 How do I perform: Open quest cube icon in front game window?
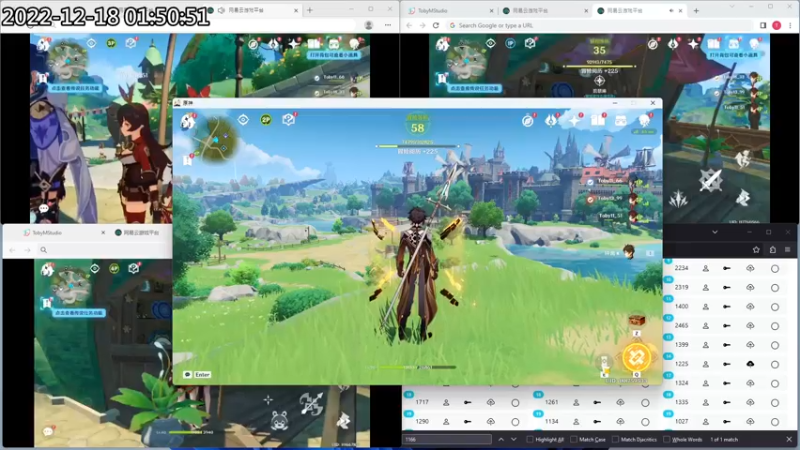[288, 119]
